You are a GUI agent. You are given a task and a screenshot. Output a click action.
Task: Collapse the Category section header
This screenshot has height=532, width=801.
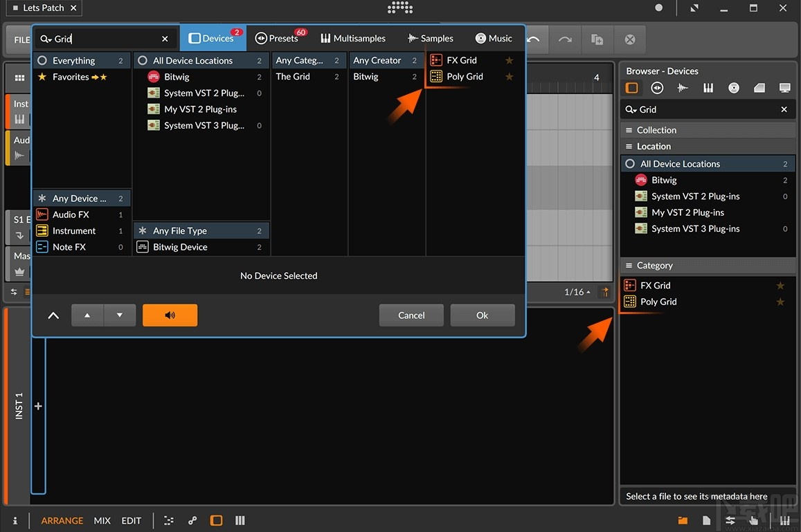tap(708, 266)
